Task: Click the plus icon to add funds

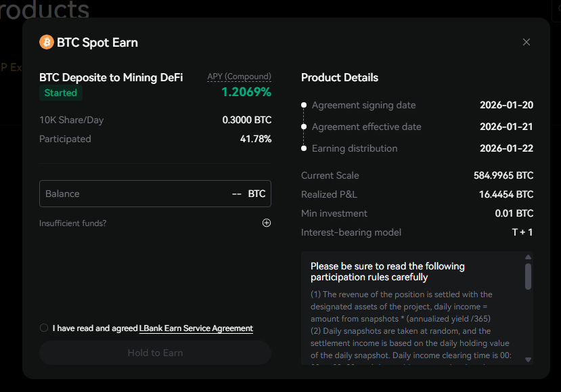Action: pos(267,223)
